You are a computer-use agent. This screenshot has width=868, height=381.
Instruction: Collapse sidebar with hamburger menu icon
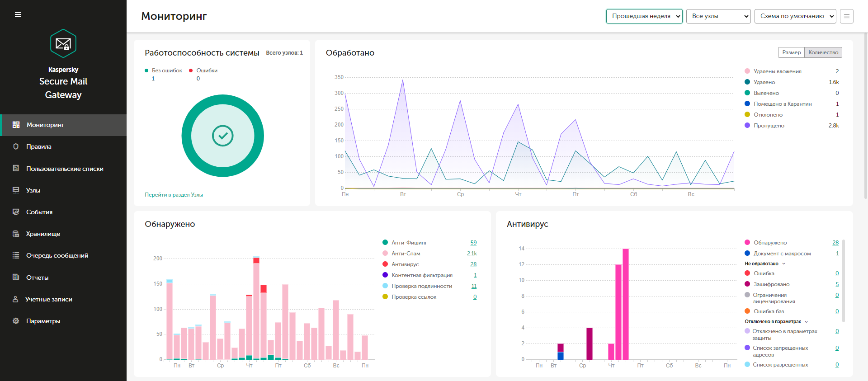click(x=18, y=14)
